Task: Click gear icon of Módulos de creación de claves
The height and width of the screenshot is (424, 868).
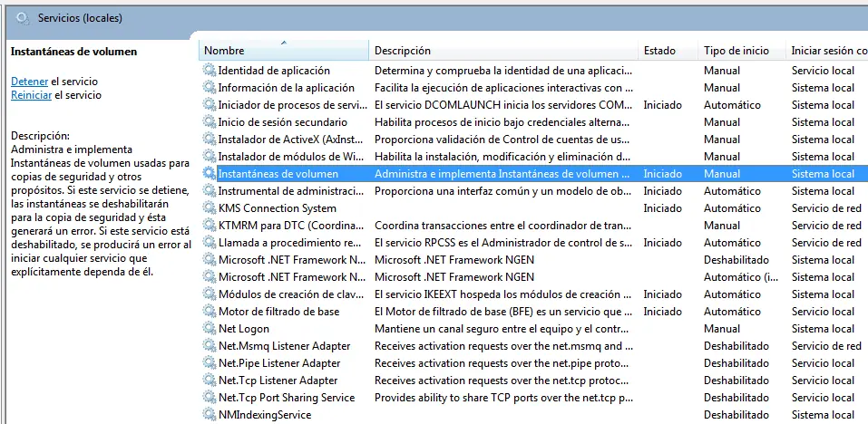Action: [210, 294]
